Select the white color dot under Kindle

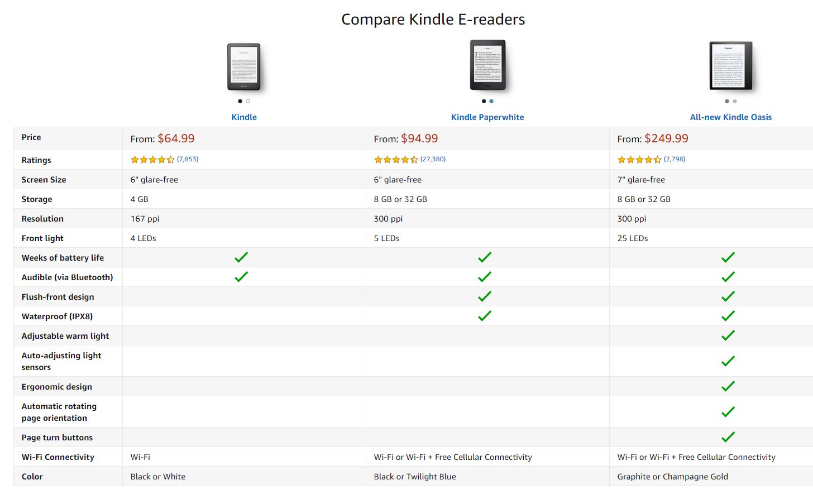click(248, 102)
